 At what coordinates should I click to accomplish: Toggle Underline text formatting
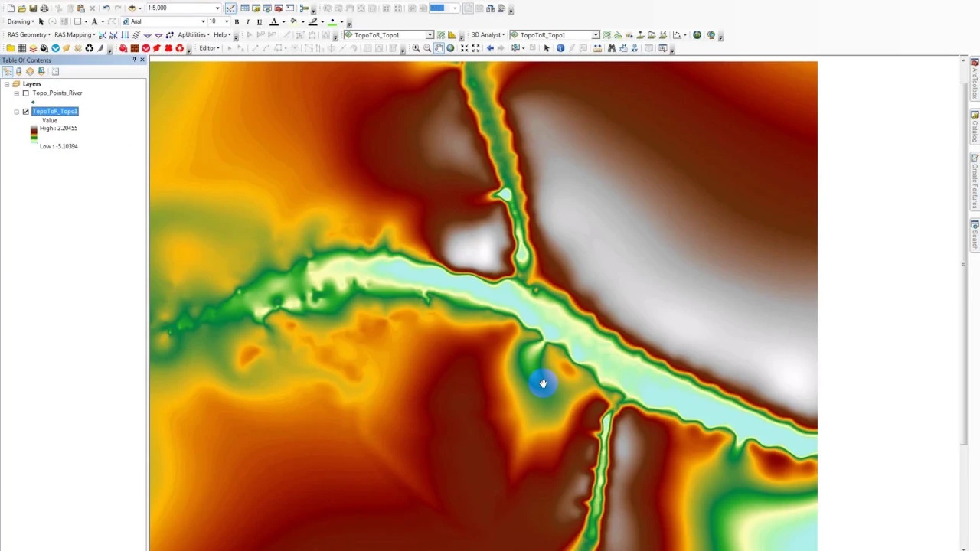pyautogui.click(x=260, y=21)
